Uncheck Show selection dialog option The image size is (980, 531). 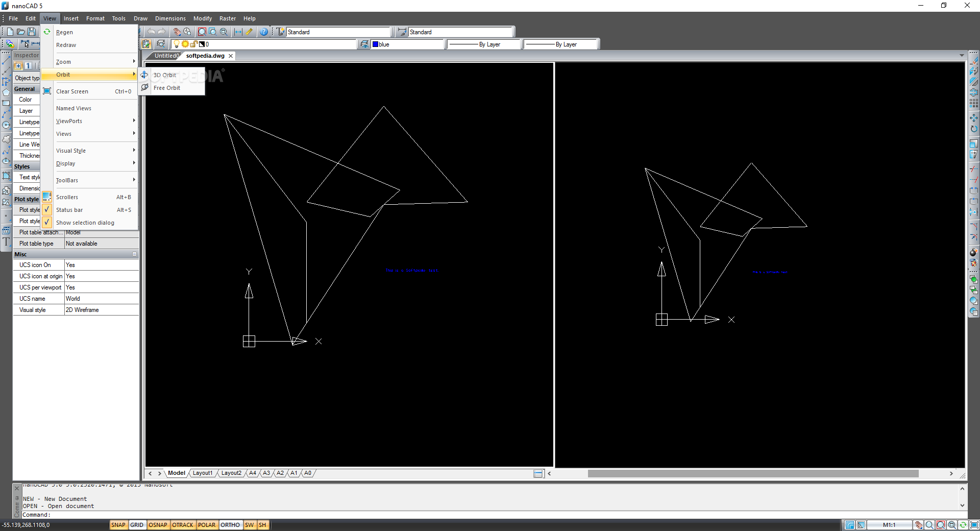point(89,223)
